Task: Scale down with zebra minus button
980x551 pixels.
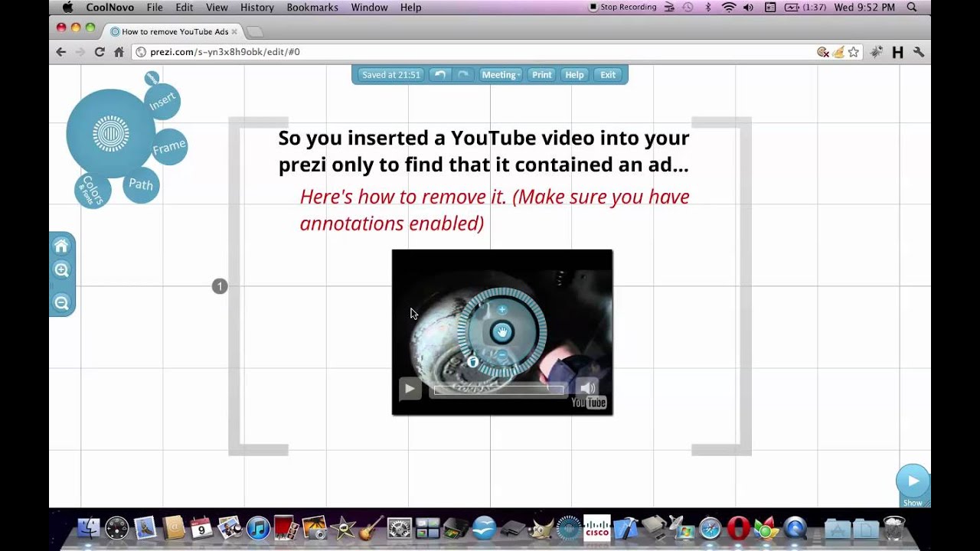Action: (x=502, y=355)
